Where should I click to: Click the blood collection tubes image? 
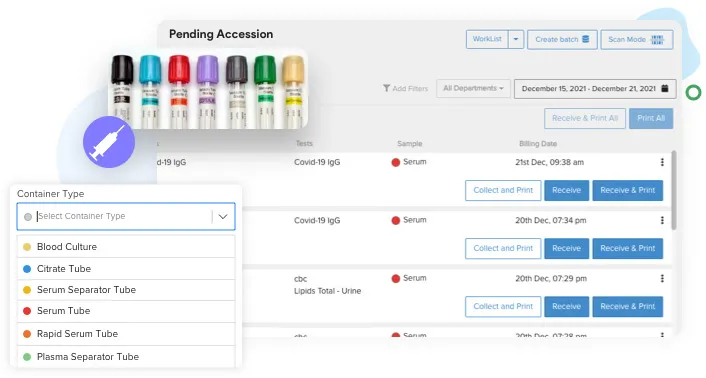click(208, 89)
